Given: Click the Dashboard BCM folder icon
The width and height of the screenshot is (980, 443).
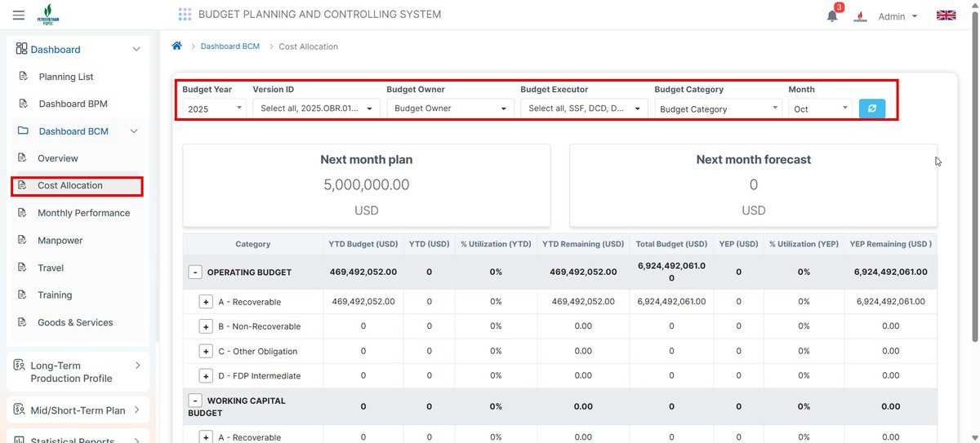Looking at the screenshot, I should [23, 131].
